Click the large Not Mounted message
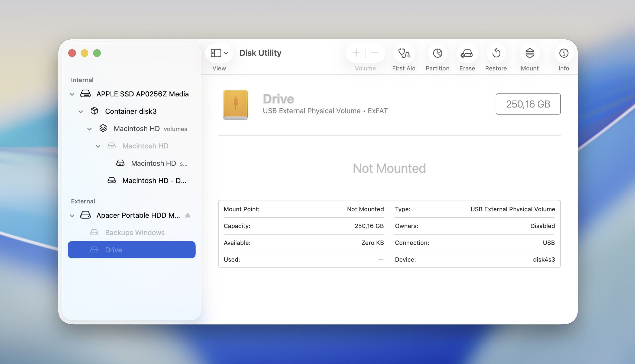Screen dimensions: 635x364 (x=389, y=168)
